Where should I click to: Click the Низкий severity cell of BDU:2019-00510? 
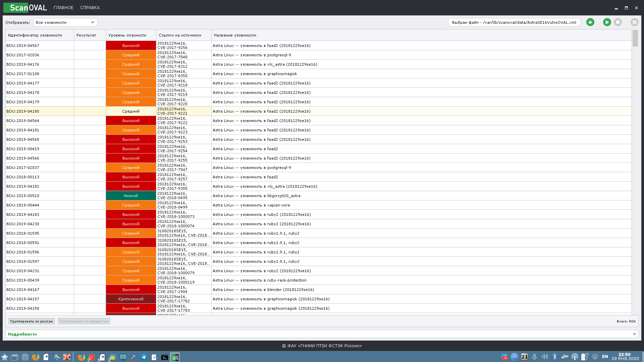tap(131, 196)
